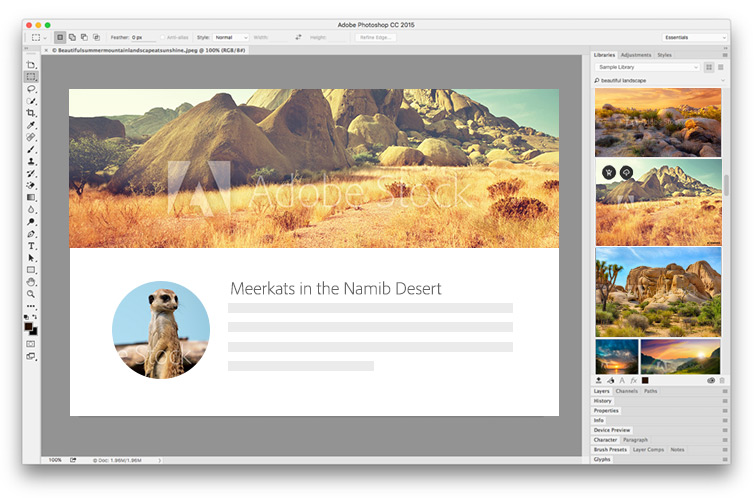Swap width and height icon
Screen dimensions: 754x498
click(x=298, y=37)
